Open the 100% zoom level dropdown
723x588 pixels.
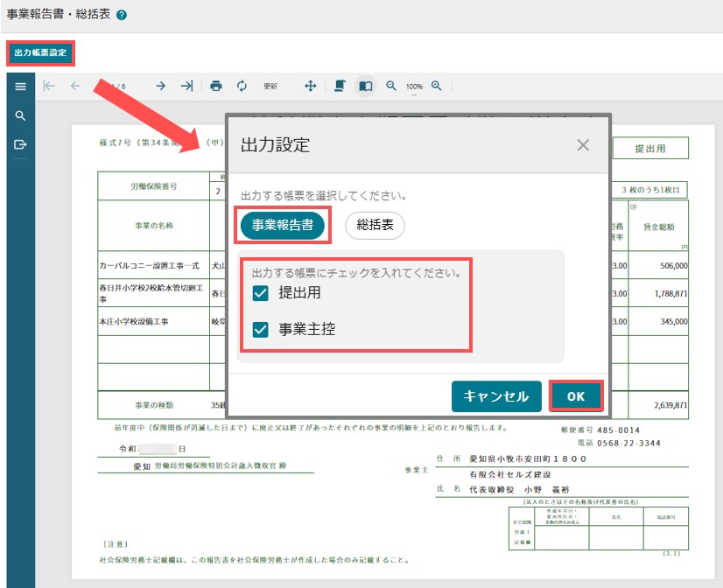pyautogui.click(x=414, y=87)
